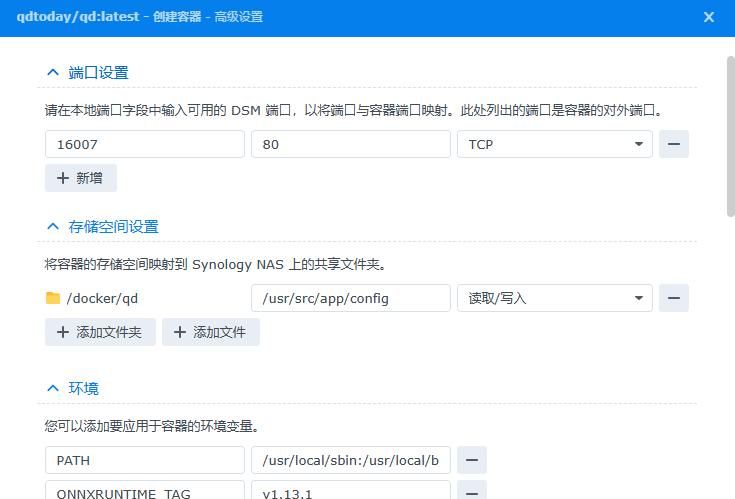The width and height of the screenshot is (735, 499).
Task: Select the /docker/qd folder path
Action: pyautogui.click(x=102, y=298)
